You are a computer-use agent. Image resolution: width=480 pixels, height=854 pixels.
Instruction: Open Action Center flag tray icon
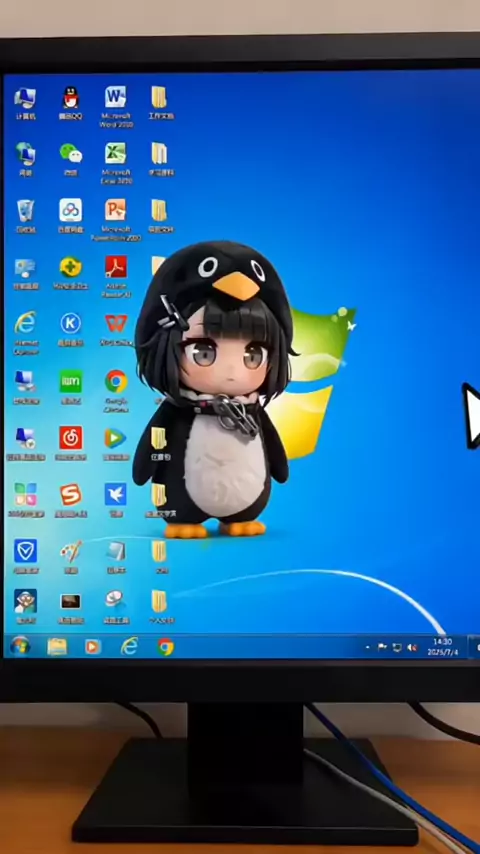coord(382,648)
